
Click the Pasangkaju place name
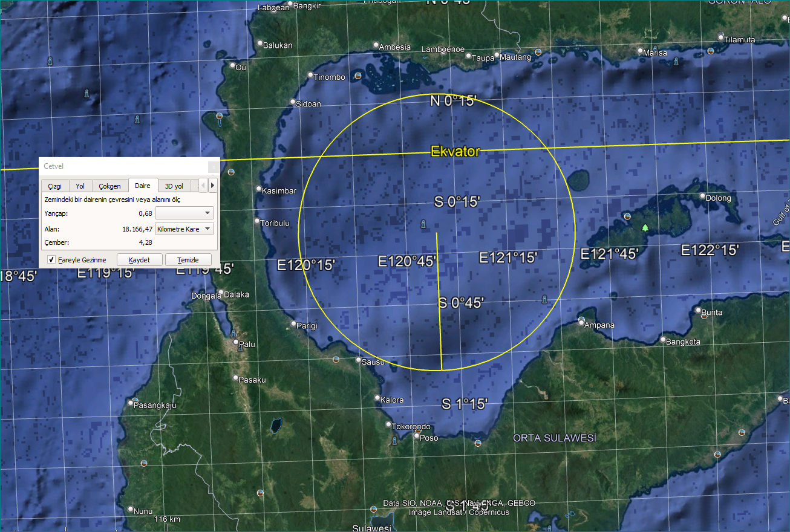(x=156, y=405)
